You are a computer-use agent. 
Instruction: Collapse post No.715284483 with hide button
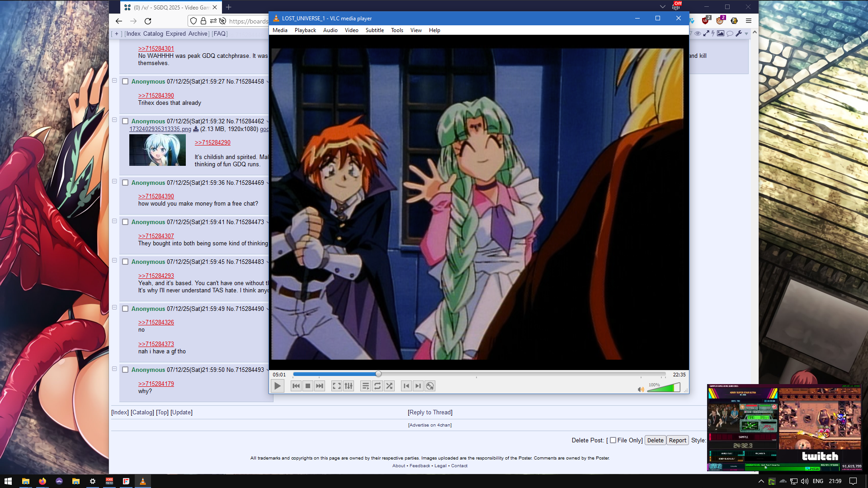tap(114, 261)
